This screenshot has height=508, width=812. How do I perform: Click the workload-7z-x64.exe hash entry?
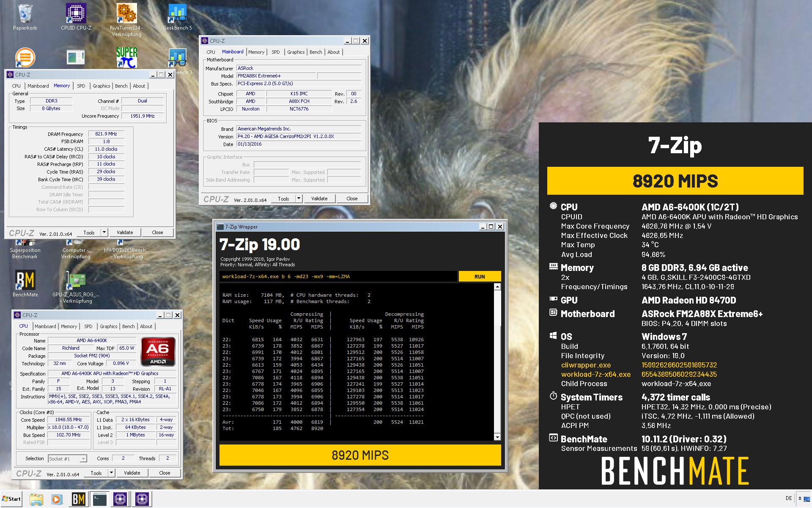[679, 374]
